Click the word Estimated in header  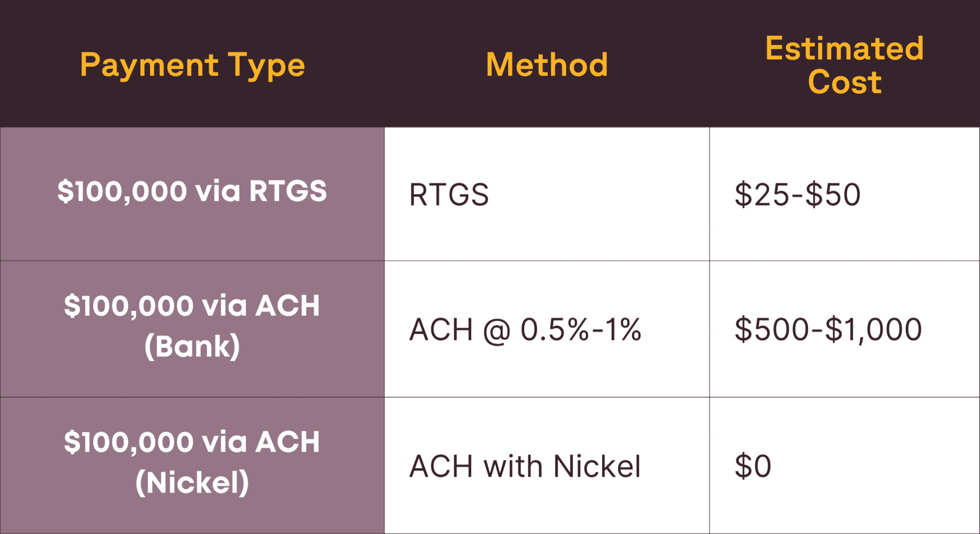click(x=845, y=49)
